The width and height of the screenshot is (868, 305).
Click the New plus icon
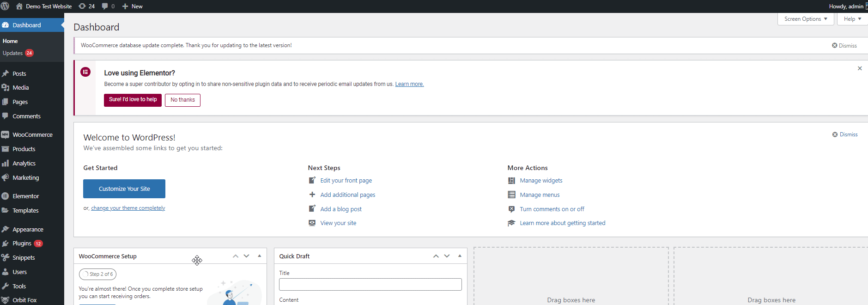(125, 6)
